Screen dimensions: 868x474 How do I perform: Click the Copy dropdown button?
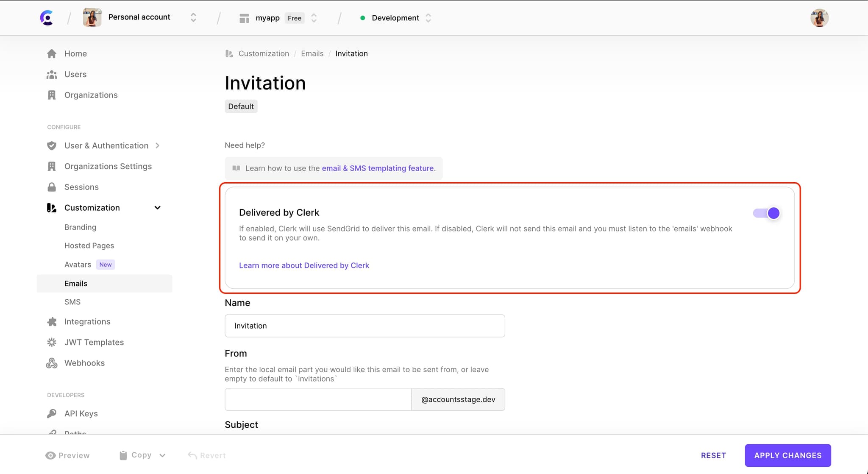click(162, 455)
